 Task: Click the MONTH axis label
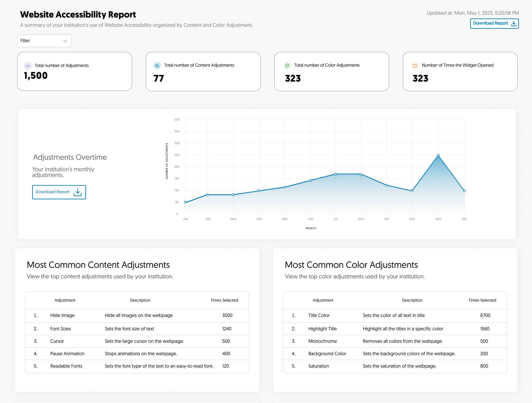(311, 228)
